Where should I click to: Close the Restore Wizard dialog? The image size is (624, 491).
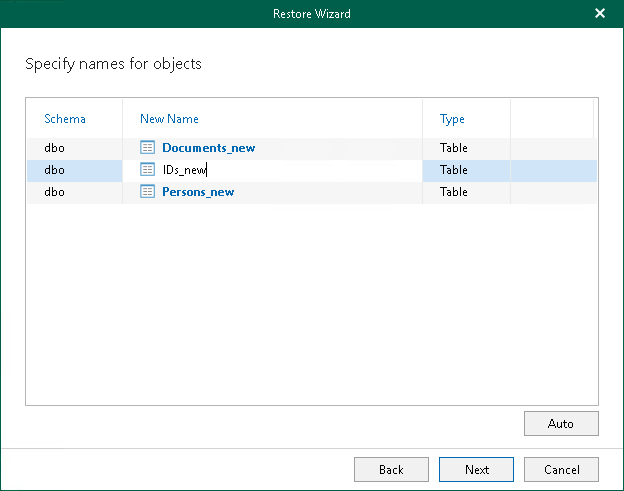click(600, 14)
